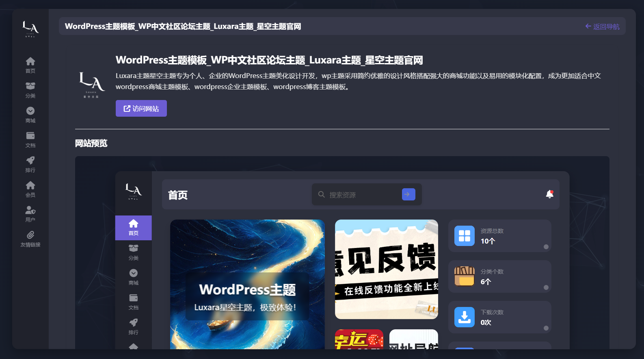
Task: Click the blue arrow search submit button
Action: point(408,194)
